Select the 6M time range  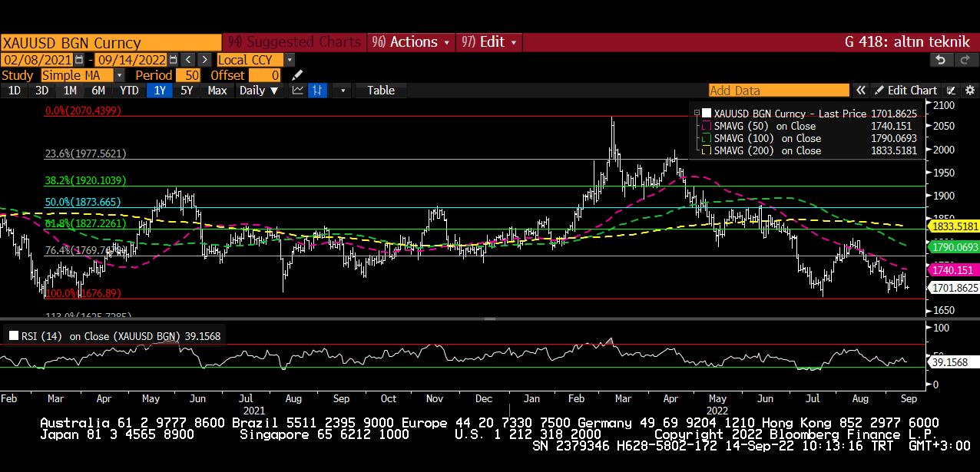(98, 91)
